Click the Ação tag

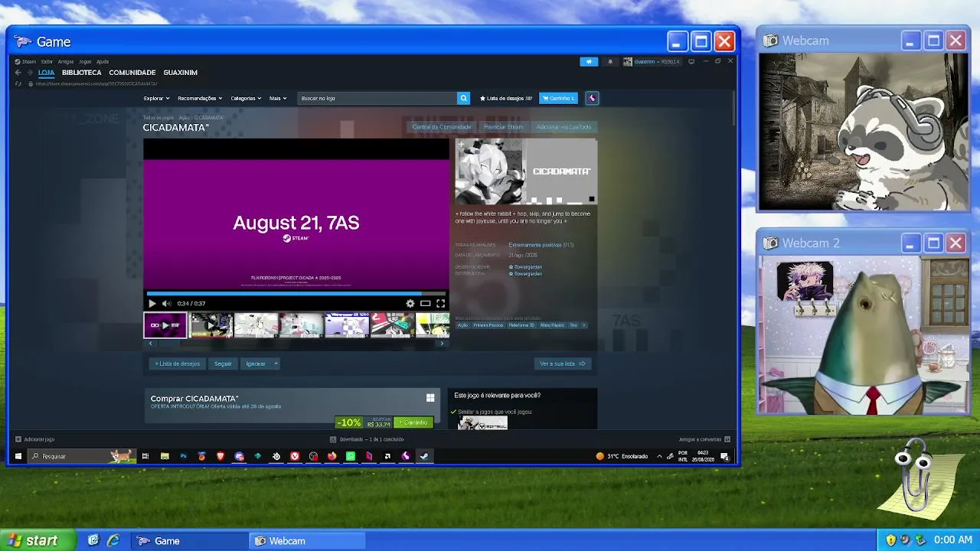(462, 325)
